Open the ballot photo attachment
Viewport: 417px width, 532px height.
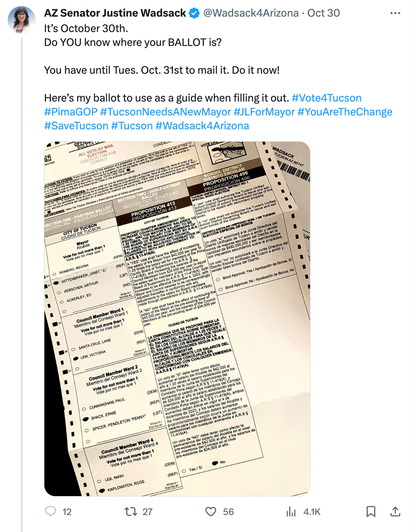click(x=177, y=319)
